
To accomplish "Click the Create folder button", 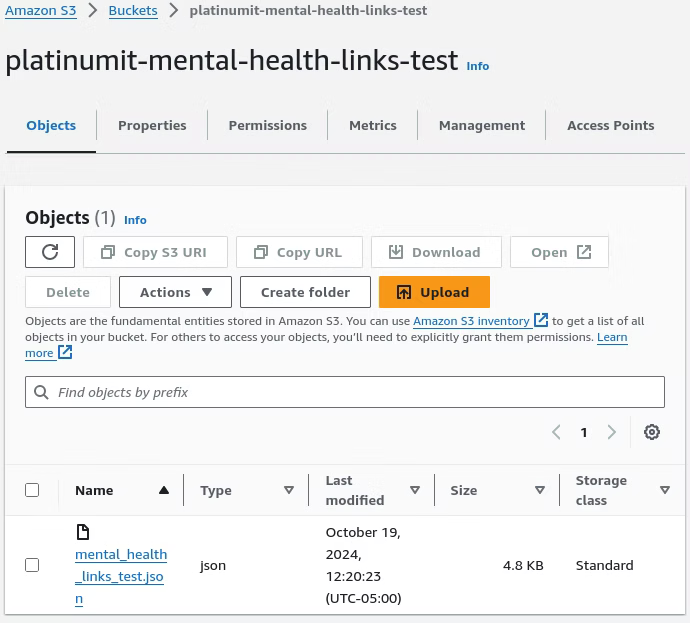I will point(305,292).
